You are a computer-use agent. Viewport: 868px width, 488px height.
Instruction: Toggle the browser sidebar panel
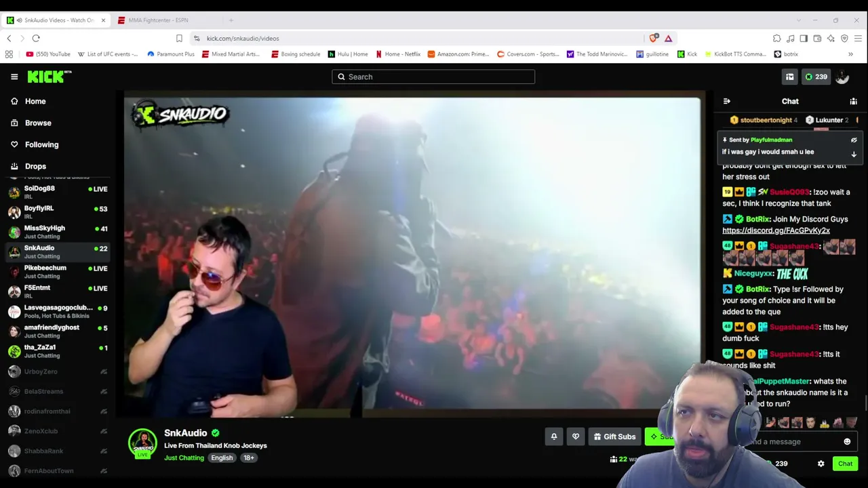[x=804, y=39]
